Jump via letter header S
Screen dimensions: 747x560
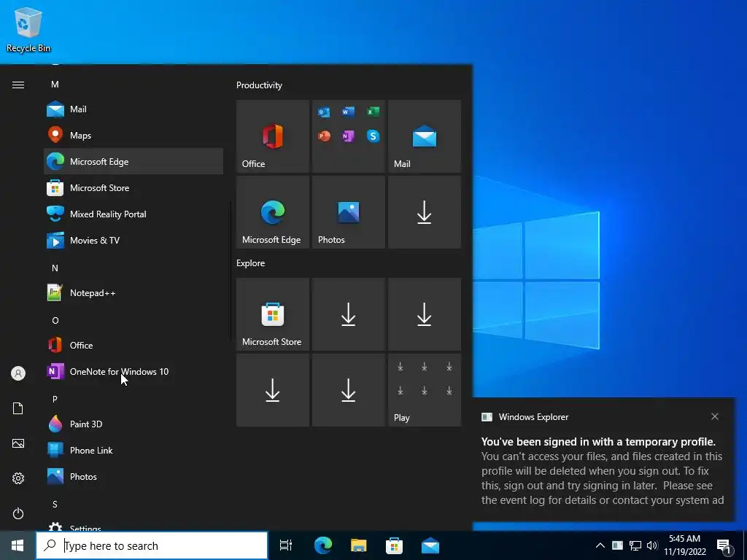click(x=55, y=505)
